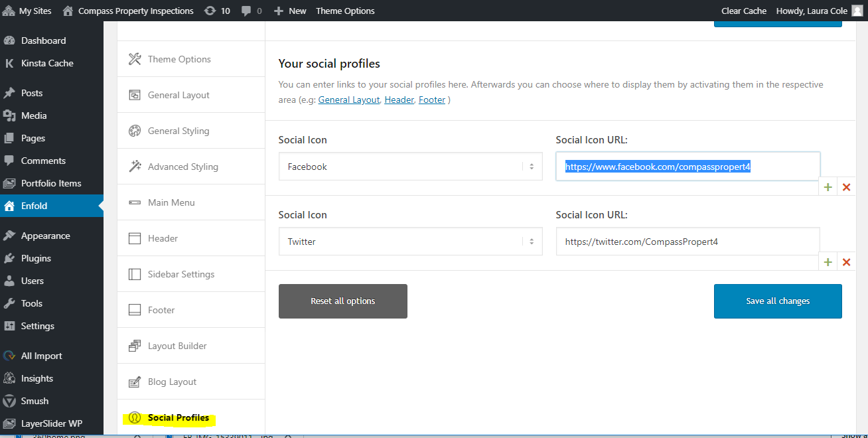Click the Plugins plug icon

[9, 258]
